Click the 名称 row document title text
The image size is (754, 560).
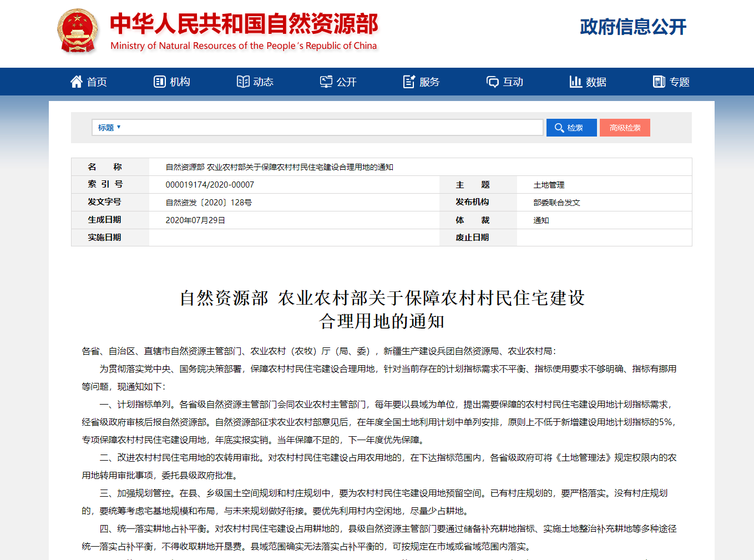click(279, 167)
